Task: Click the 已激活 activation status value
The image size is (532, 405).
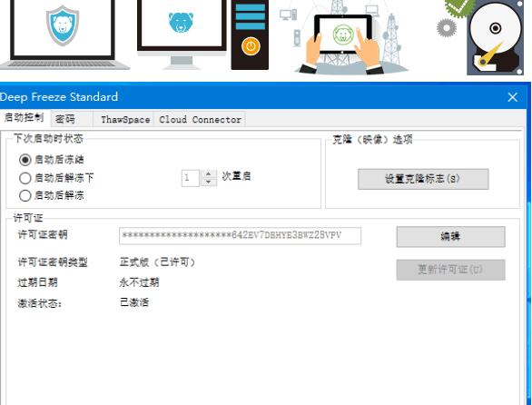Action: [134, 302]
